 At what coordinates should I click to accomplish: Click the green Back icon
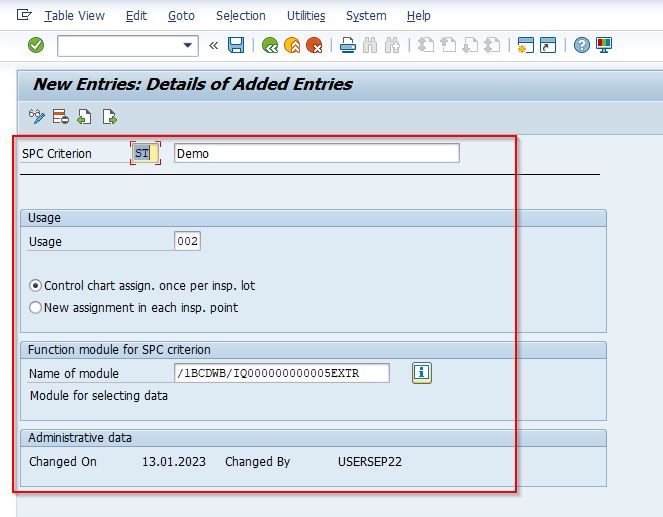click(x=270, y=45)
